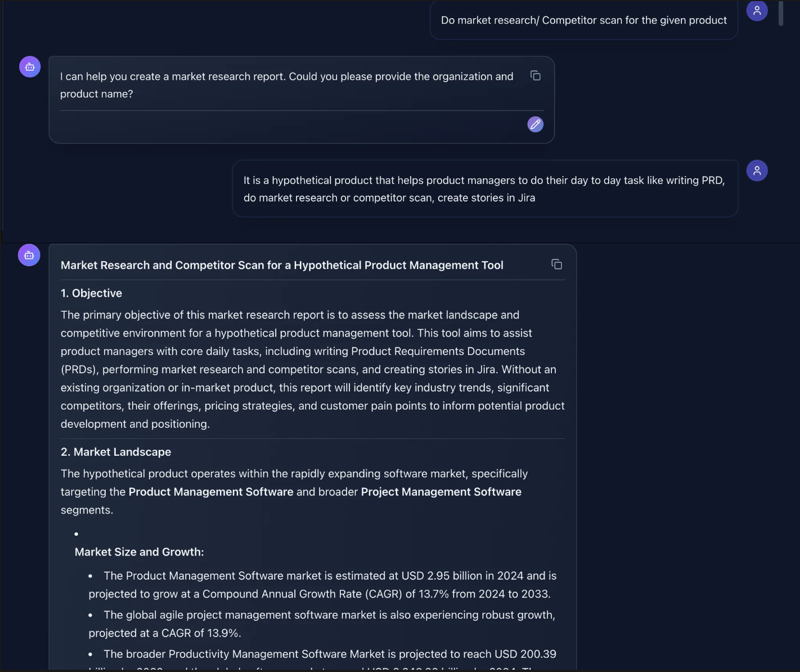Click the topmost user avatar icon

(757, 10)
